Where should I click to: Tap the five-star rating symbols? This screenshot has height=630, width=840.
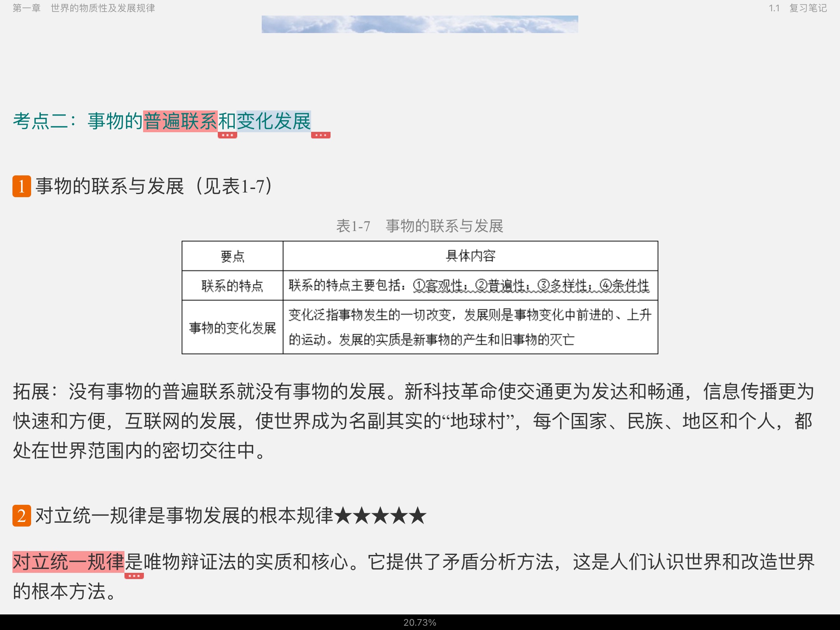click(380, 516)
